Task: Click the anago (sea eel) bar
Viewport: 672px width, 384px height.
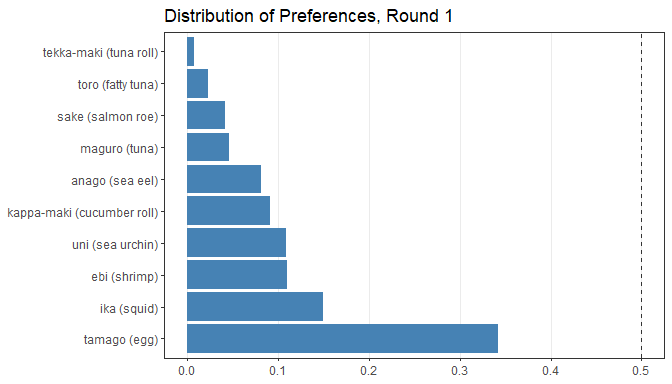Action: coord(224,179)
